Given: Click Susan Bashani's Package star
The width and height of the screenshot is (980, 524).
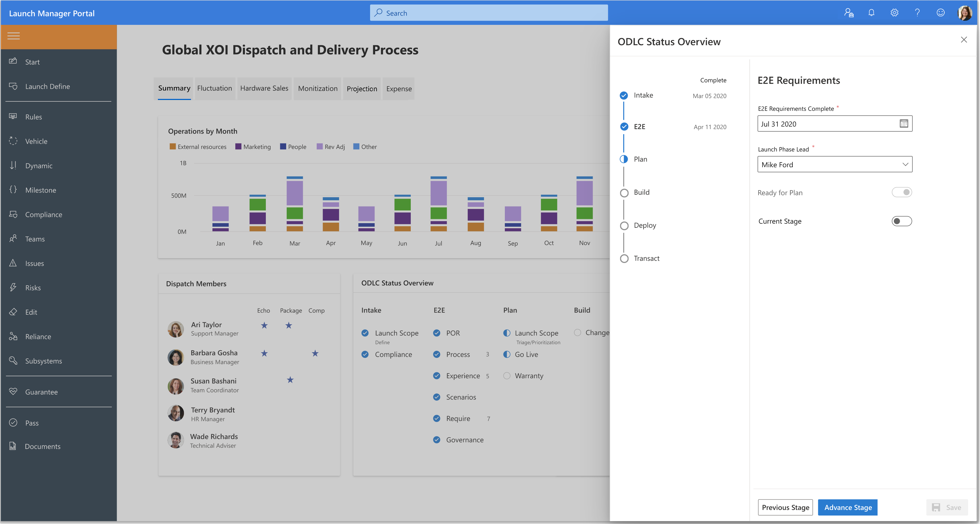Looking at the screenshot, I should pos(290,380).
